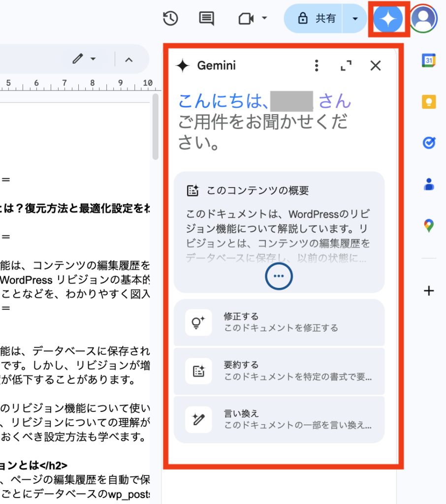Image resolution: width=446 pixels, height=504 pixels.
Task: Open Google Calendar from the side panel
Action: 429,60
